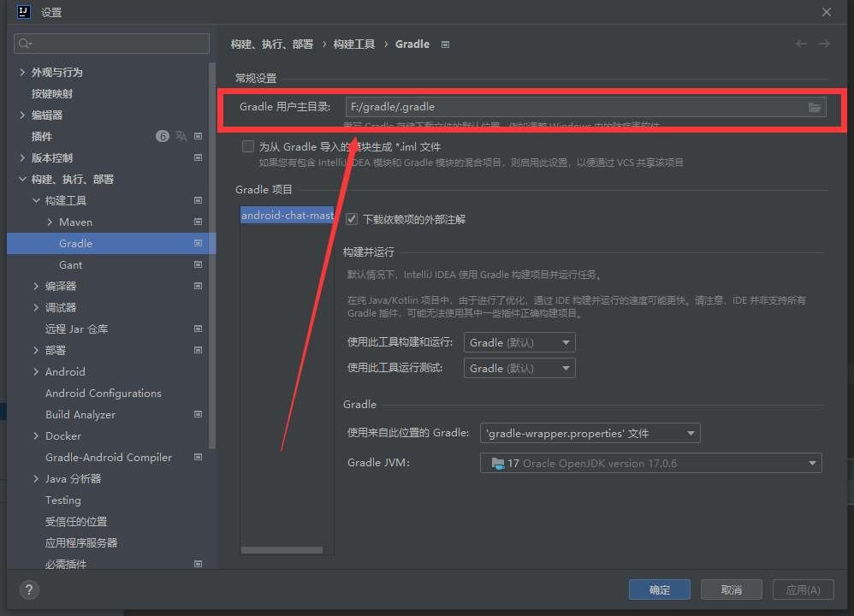Expand Maven node
This screenshot has height=616, width=854.
pyautogui.click(x=50, y=222)
